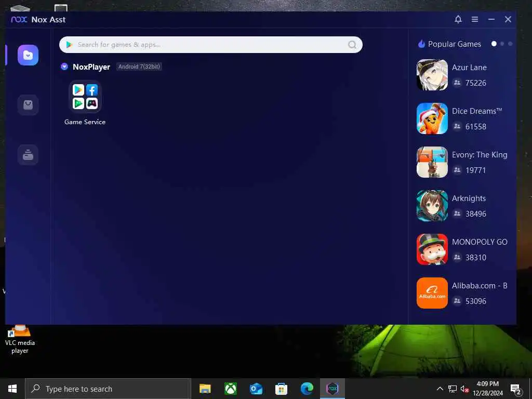532x399 pixels.
Task: Click the Popular Games heading
Action: (x=454, y=44)
